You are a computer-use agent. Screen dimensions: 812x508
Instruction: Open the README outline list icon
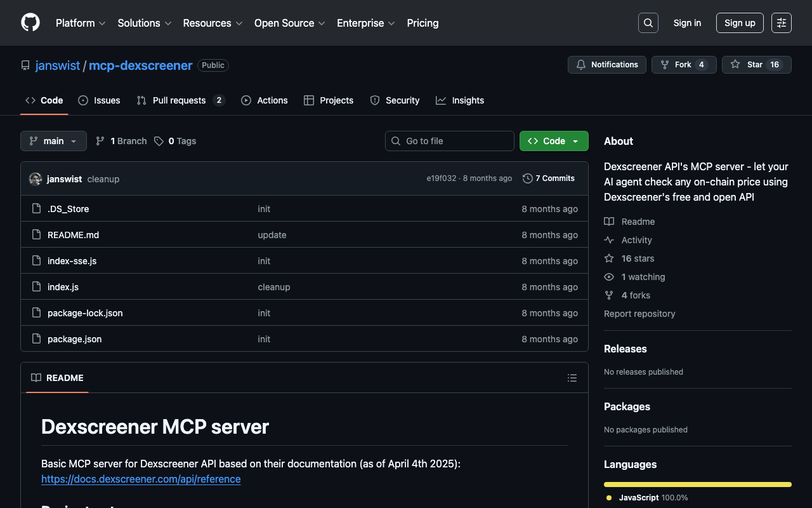coord(572,378)
